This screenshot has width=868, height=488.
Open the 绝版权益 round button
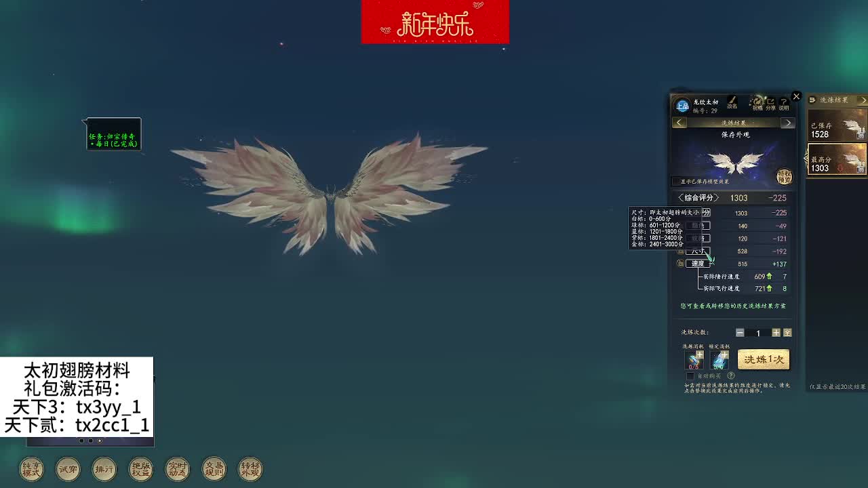point(141,468)
